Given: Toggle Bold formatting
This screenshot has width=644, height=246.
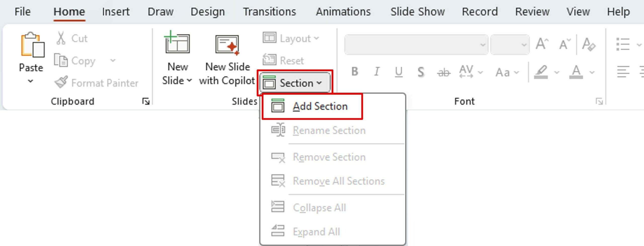Looking at the screenshot, I should click(355, 72).
